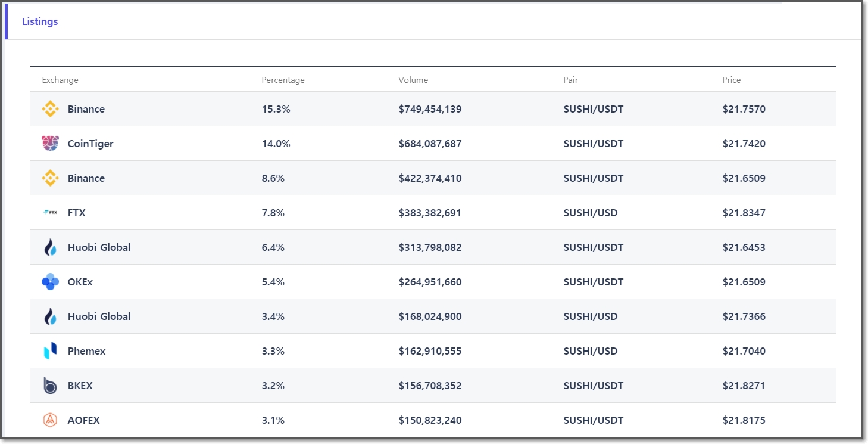The image size is (868, 444).
Task: Sort by the Percentage column header
Action: (283, 80)
